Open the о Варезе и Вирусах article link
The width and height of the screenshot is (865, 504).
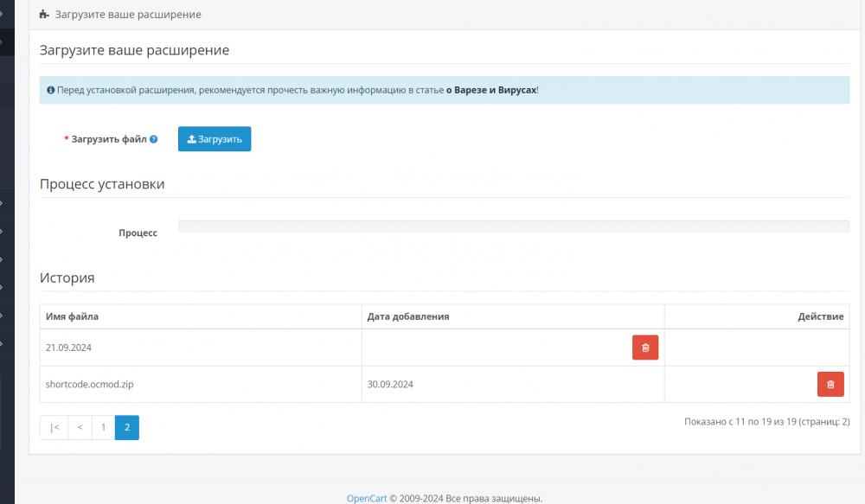491,90
